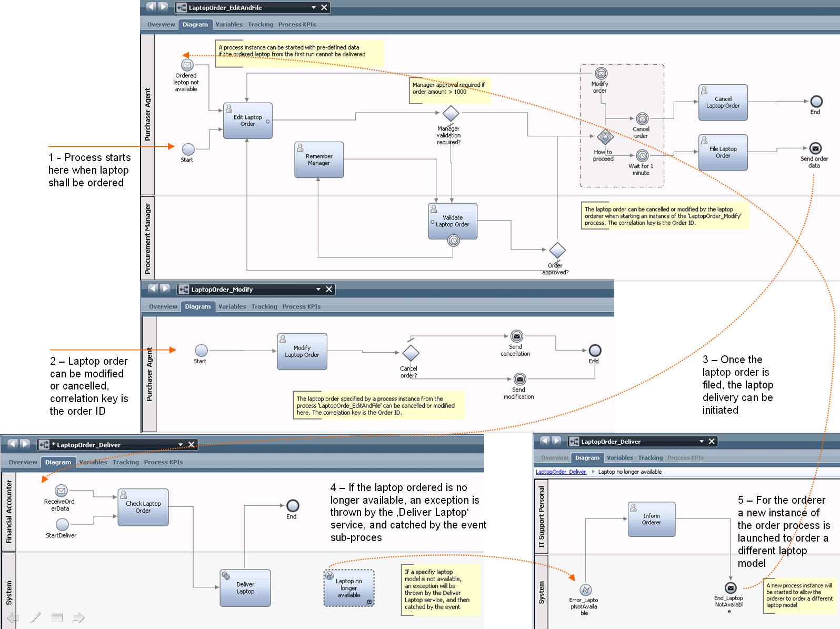This screenshot has height=629, width=840.
Task: Select the IT Support Personal lane header
Action: pyautogui.click(x=542, y=516)
